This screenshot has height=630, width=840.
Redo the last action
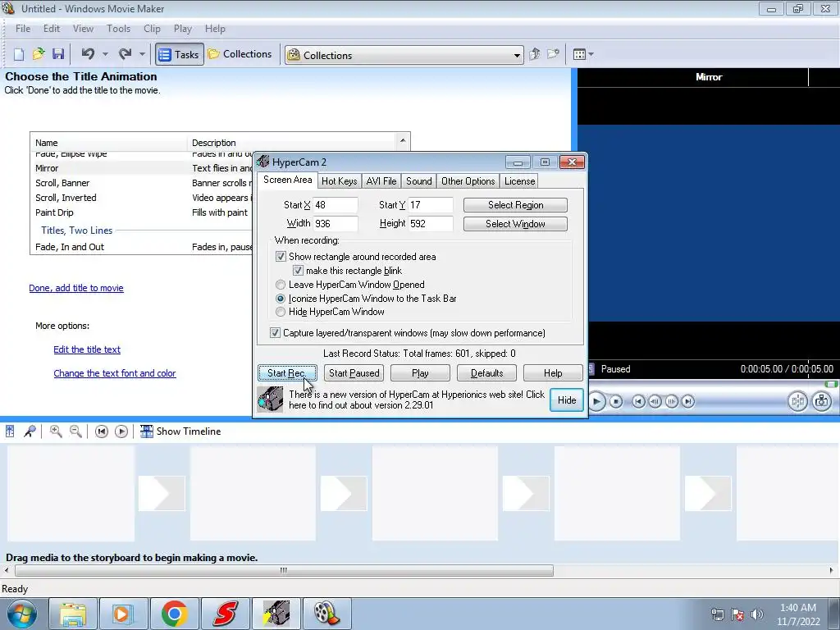pyautogui.click(x=125, y=54)
